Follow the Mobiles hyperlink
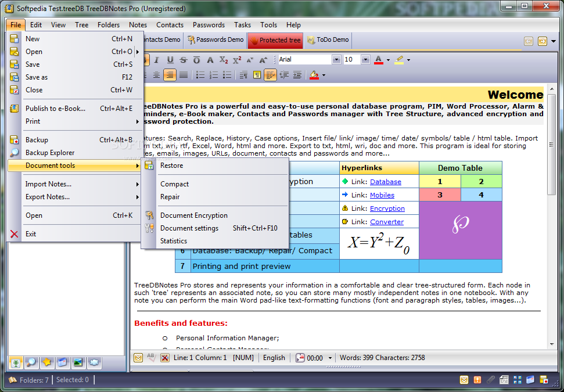Screen dimensions: 564x392 (x=382, y=195)
